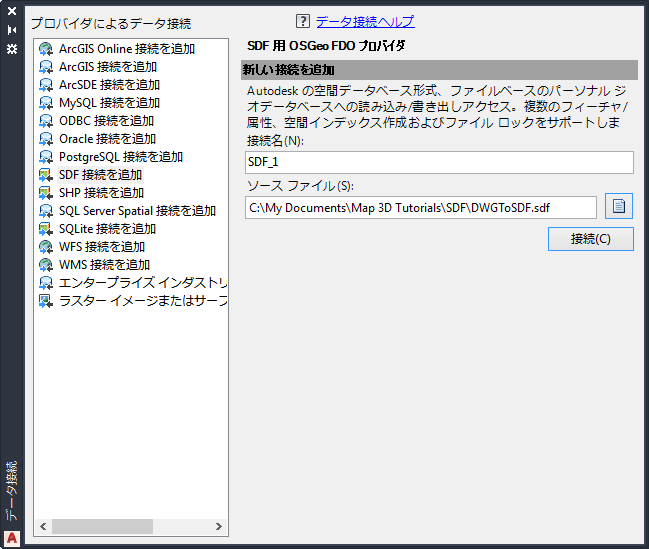Click the provider list left scroll arrow

(x=43, y=526)
